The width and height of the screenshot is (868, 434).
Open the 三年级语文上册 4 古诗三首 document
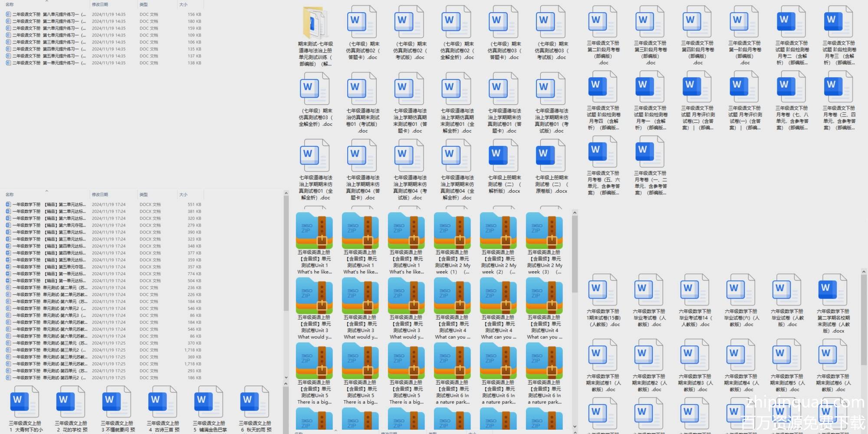(x=163, y=403)
